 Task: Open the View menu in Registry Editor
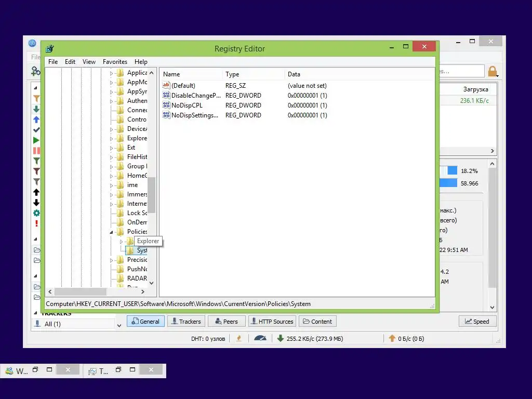tap(89, 62)
